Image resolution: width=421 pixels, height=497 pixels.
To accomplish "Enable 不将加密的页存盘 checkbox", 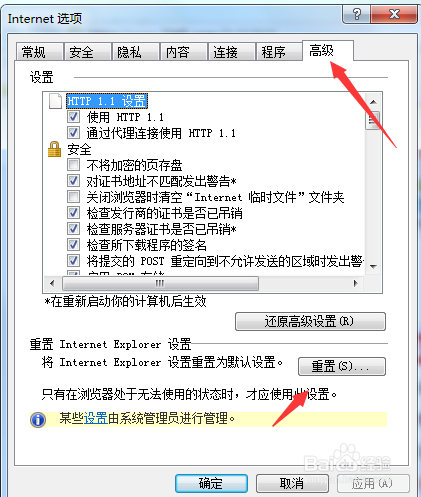I will pyautogui.click(x=73, y=164).
